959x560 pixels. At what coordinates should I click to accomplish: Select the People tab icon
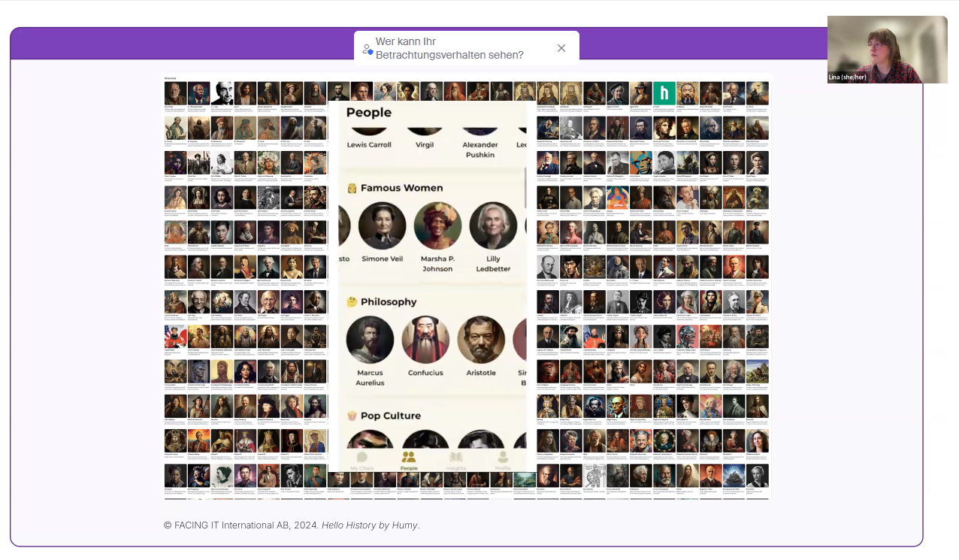pyautogui.click(x=409, y=457)
